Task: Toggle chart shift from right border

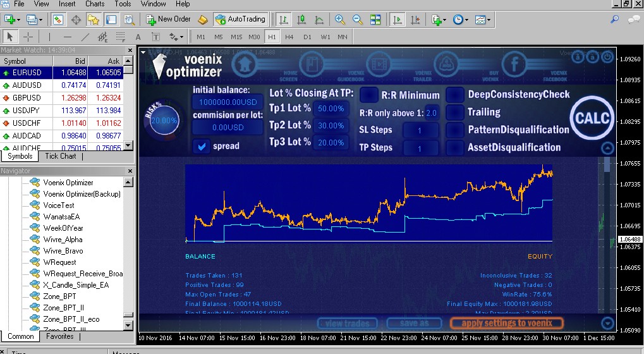Action: [415, 20]
